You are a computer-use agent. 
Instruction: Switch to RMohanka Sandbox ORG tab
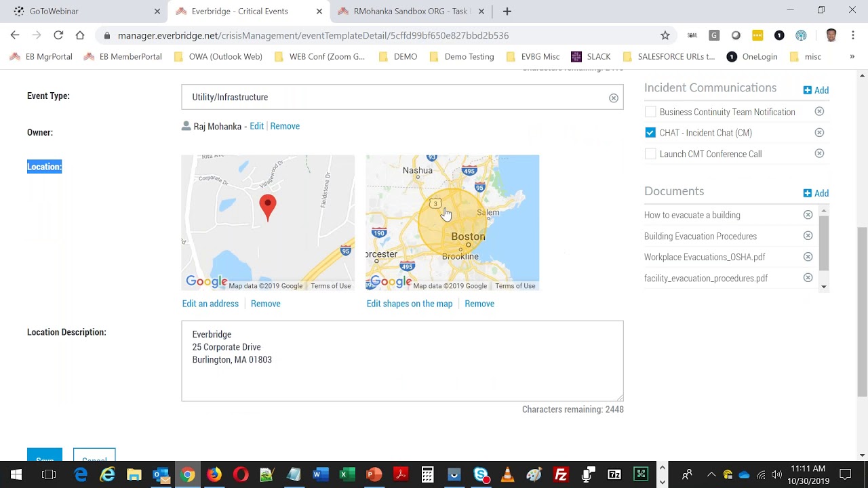pos(412,12)
